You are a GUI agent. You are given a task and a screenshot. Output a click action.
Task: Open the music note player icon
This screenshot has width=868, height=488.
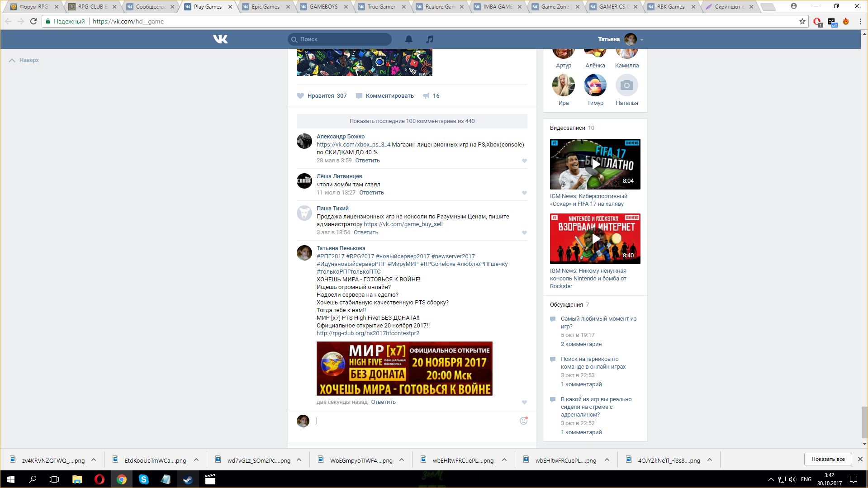(x=430, y=39)
